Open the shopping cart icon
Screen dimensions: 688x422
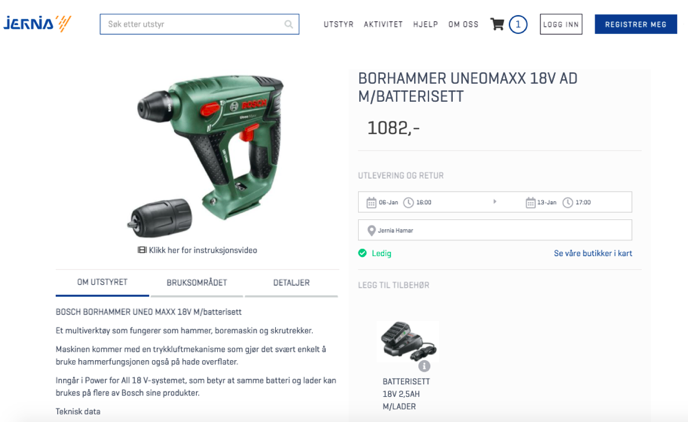coord(497,24)
